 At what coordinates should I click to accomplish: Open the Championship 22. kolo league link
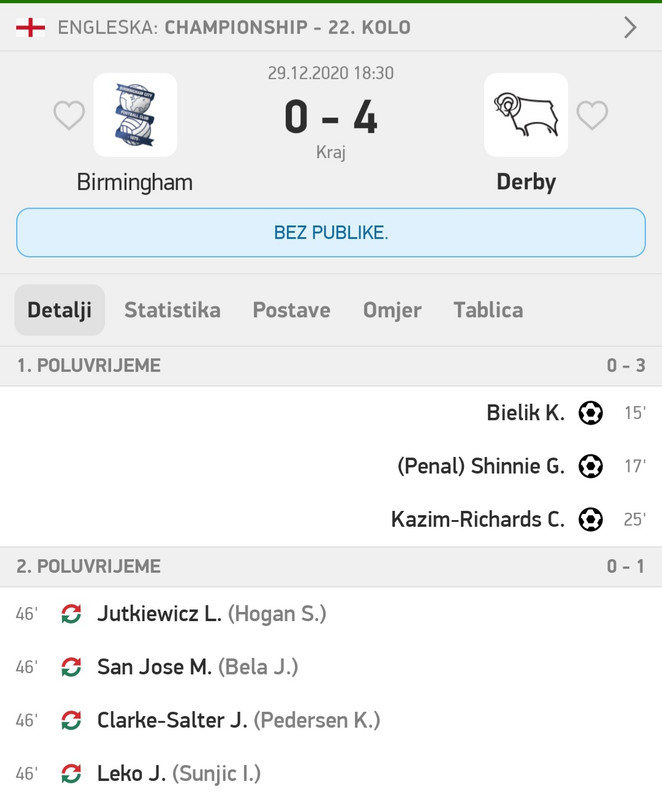tap(286, 27)
